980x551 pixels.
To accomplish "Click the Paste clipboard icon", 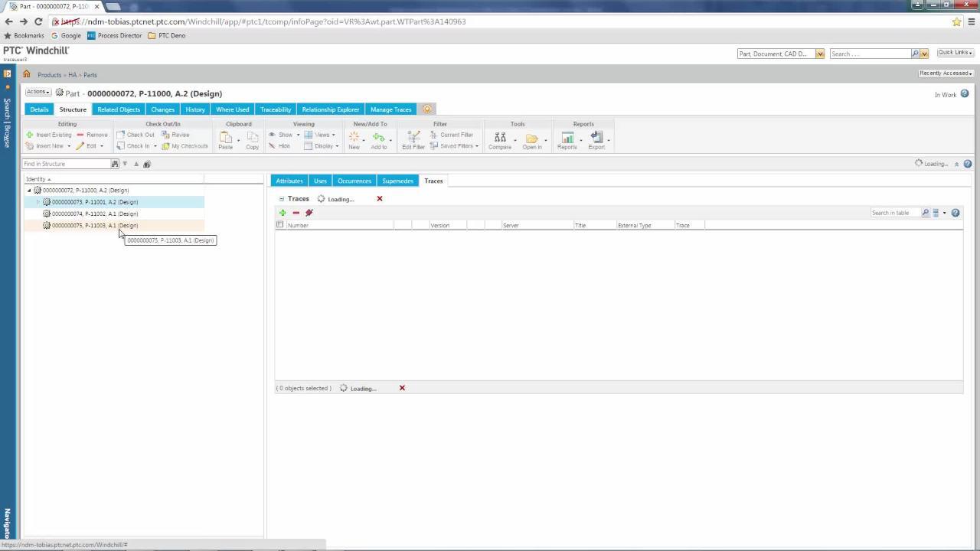I will click(x=226, y=139).
